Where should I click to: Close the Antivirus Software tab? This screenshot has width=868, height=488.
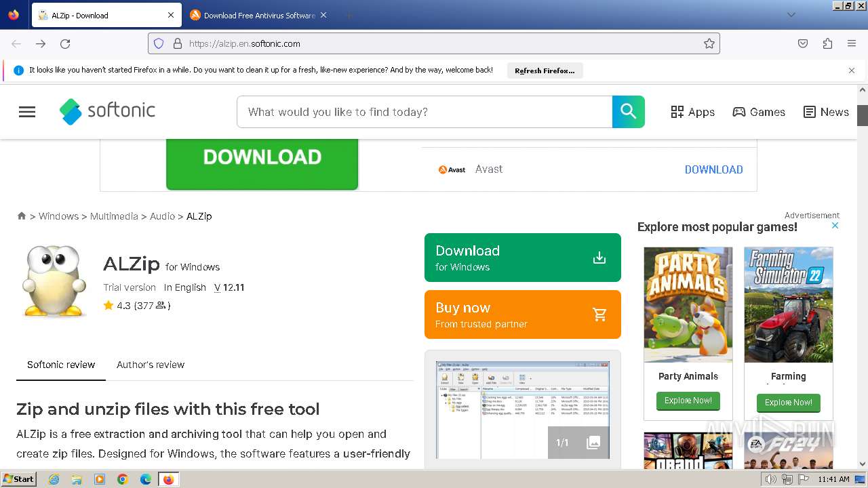tap(323, 15)
